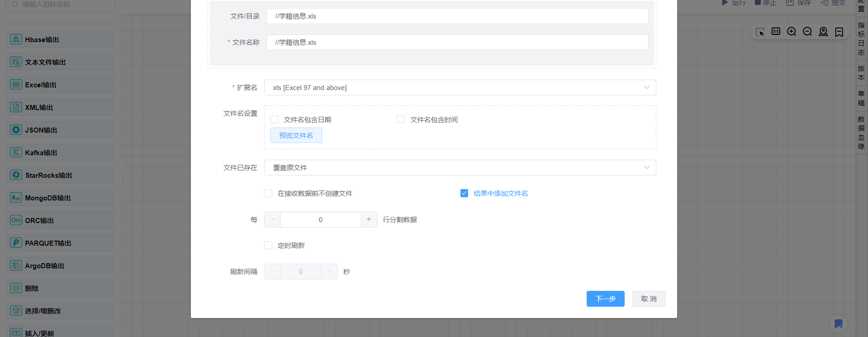Choose the Excel输出 component icon
Viewport: 868px width, 337px height.
(x=16, y=85)
